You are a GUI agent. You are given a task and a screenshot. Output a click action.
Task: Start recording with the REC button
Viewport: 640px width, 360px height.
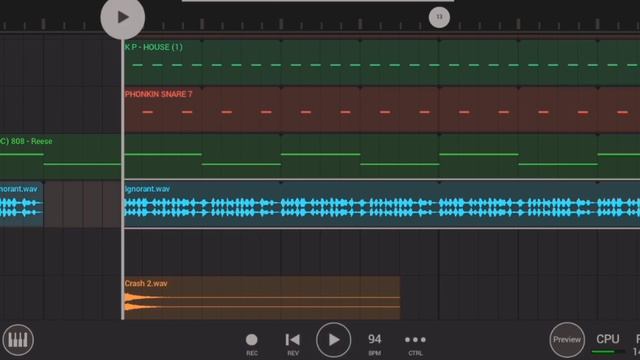click(x=252, y=344)
